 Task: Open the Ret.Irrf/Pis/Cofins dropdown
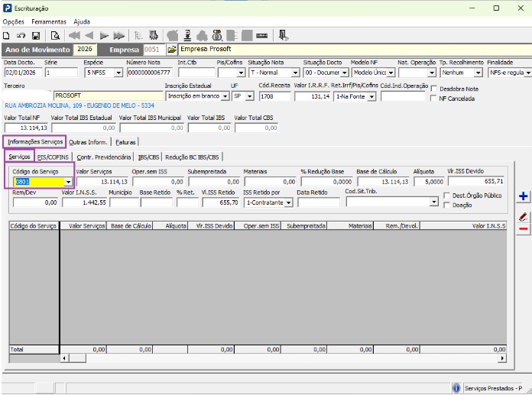371,96
